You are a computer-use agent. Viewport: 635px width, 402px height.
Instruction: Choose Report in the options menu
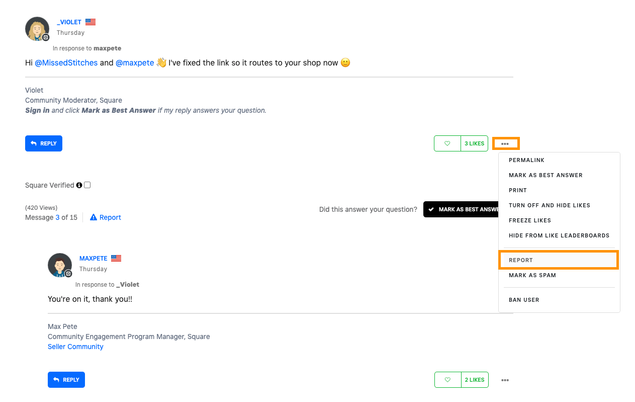click(521, 260)
